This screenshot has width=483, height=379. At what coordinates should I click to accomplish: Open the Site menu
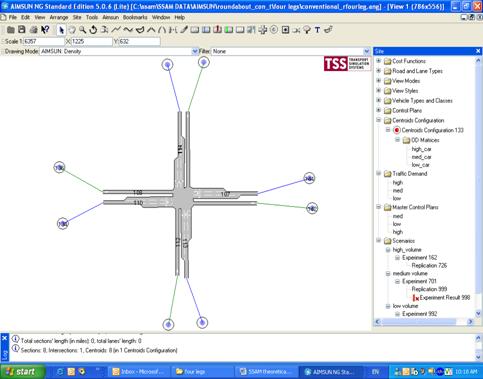coord(77,17)
